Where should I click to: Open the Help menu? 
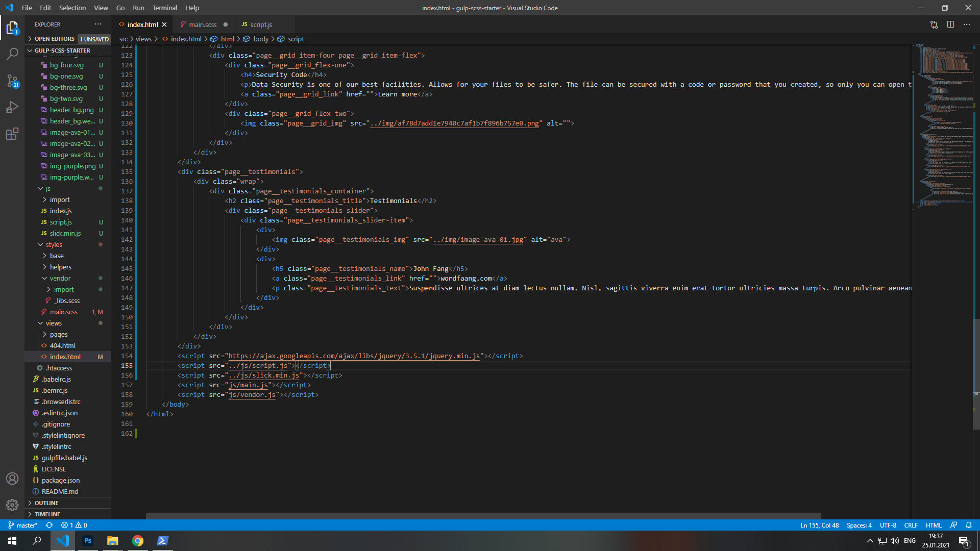pyautogui.click(x=192, y=8)
